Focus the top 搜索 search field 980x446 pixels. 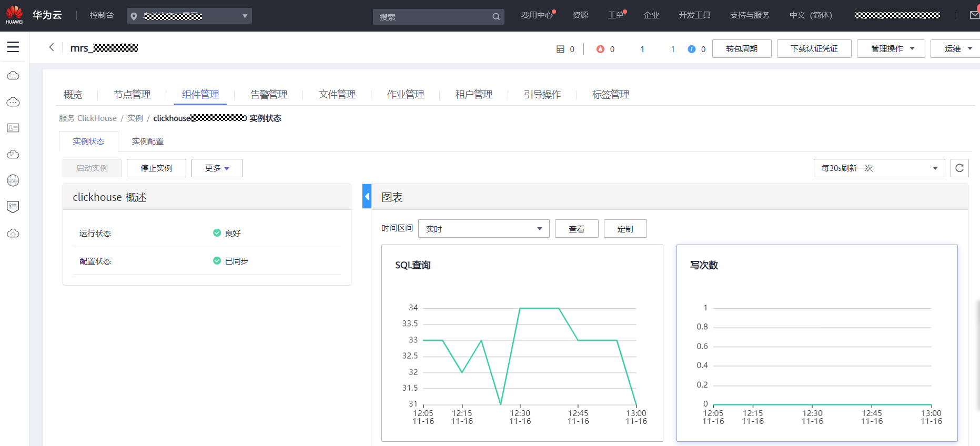pos(439,17)
